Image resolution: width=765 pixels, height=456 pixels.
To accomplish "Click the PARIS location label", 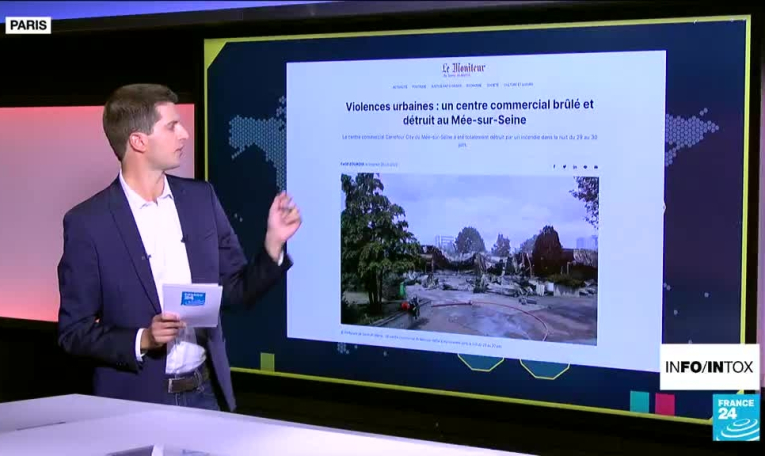I will point(28,25).
